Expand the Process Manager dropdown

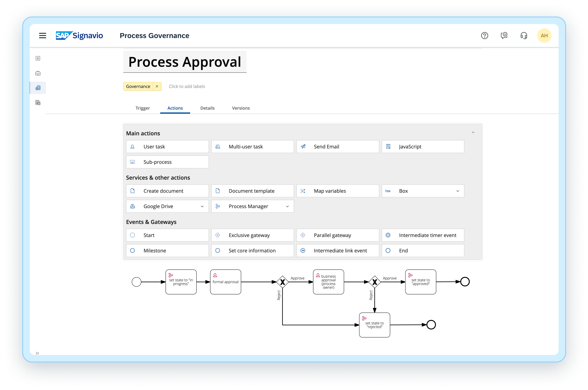(x=287, y=206)
